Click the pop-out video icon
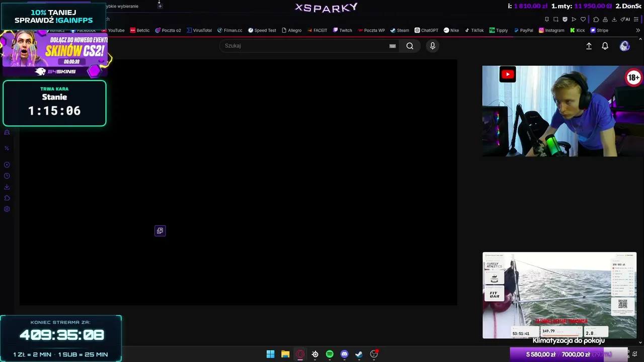Image resolution: width=644 pixels, height=362 pixels. click(x=160, y=231)
